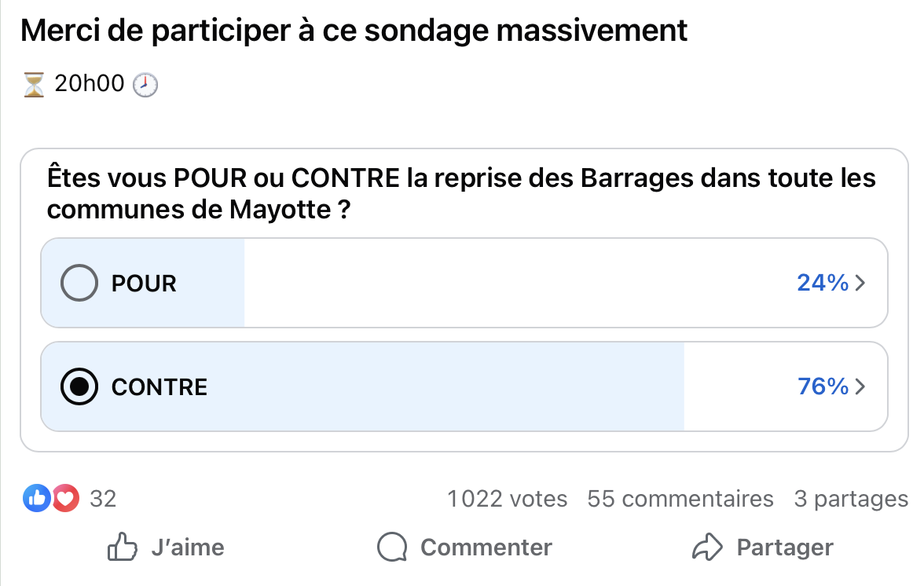Screen dimensions: 924x586
Task: Click the red heart reaction icon
Action: (65, 498)
